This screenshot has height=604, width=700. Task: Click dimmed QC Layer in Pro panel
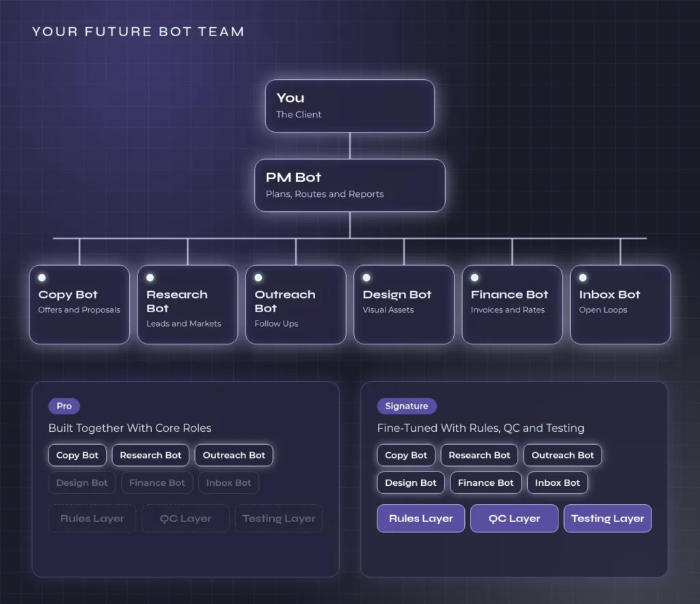pos(186,519)
